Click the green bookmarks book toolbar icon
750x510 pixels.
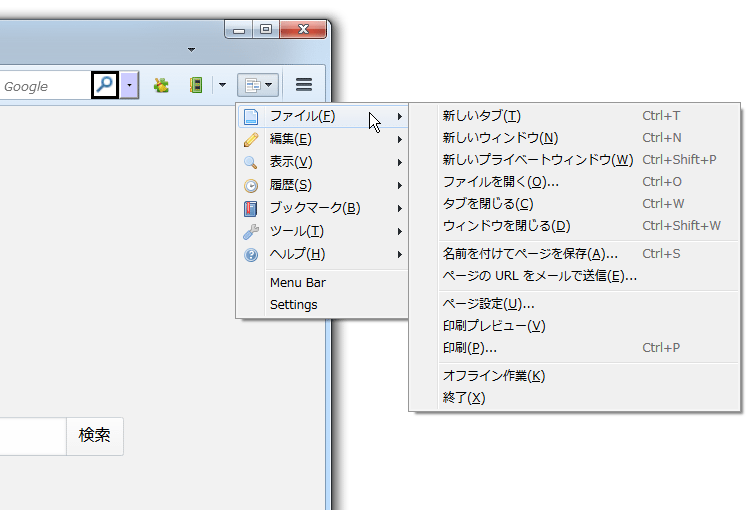196,85
